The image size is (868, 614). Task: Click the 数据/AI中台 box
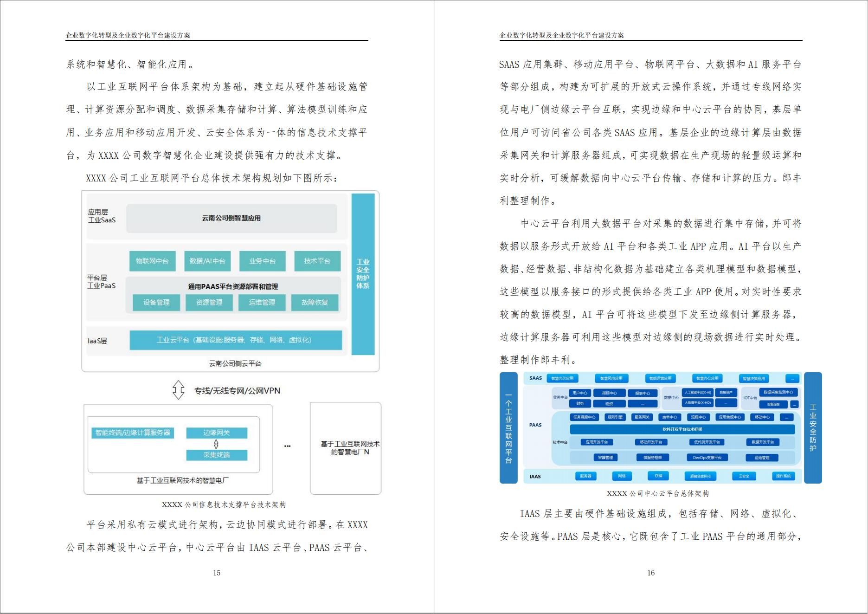pyautogui.click(x=207, y=261)
